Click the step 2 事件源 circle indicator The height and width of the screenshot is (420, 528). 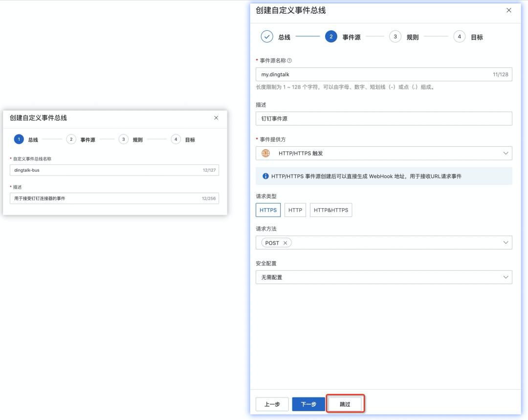pos(331,36)
